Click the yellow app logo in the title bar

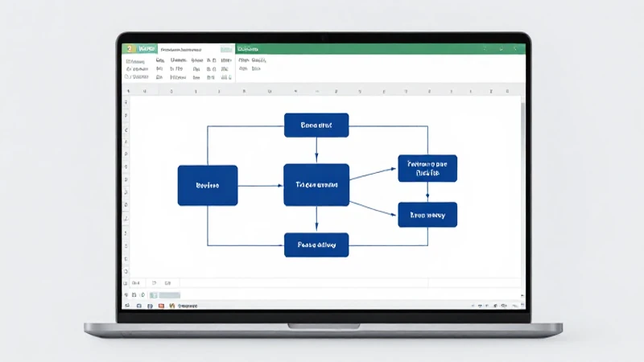[130, 49]
